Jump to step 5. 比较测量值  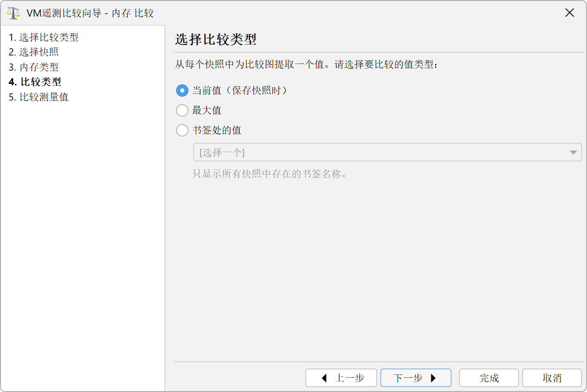38,97
